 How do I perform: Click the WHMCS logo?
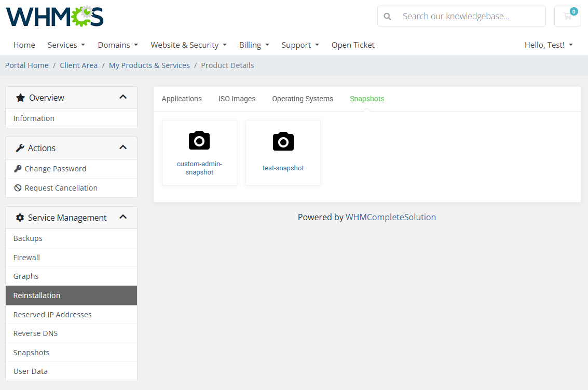pos(54,16)
